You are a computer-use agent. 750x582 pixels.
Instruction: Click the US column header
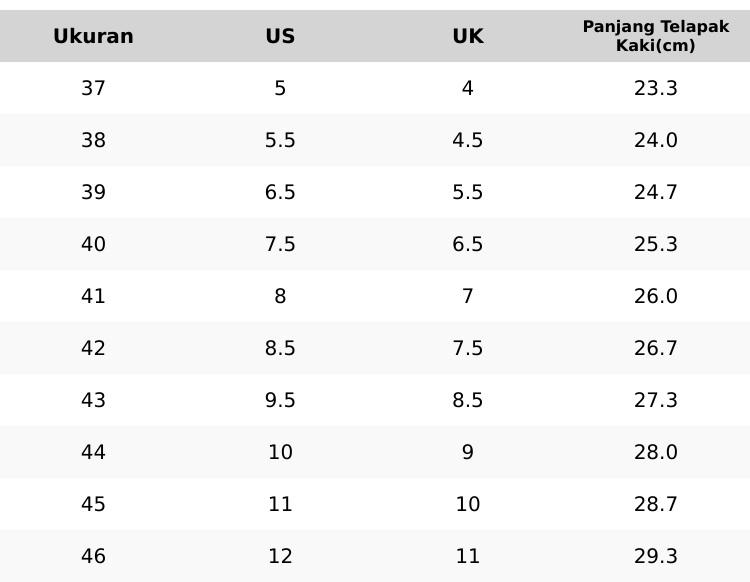pyautogui.click(x=280, y=36)
